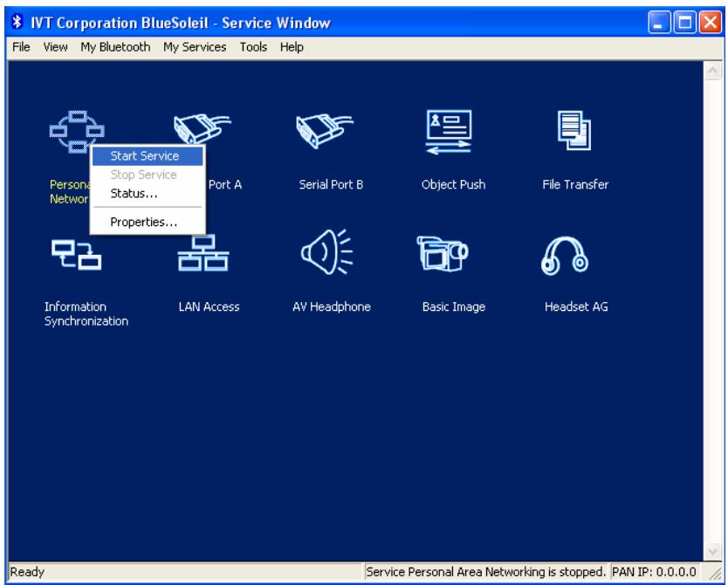Viewport: 728px width, 585px height.
Task: Click the File Transfer label
Action: 575,184
